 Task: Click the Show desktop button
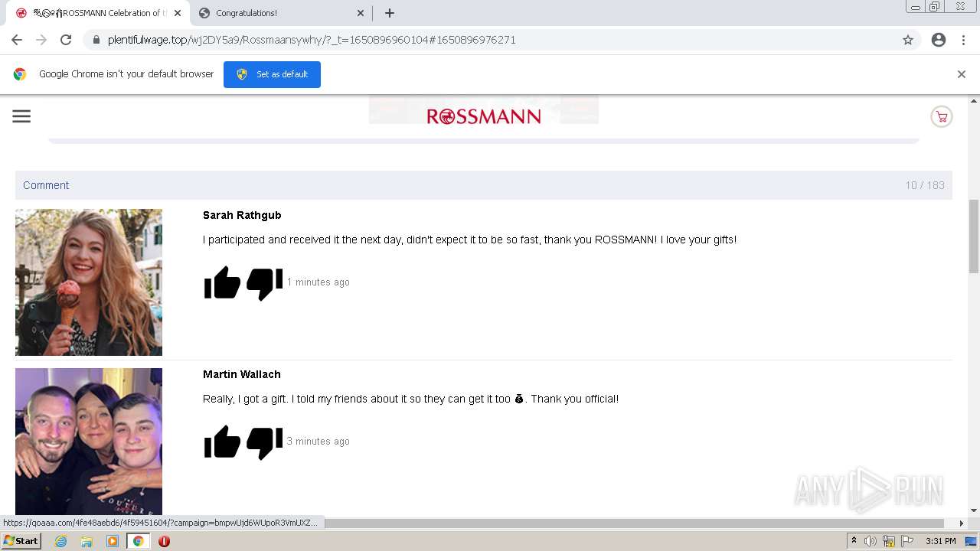[971, 541]
